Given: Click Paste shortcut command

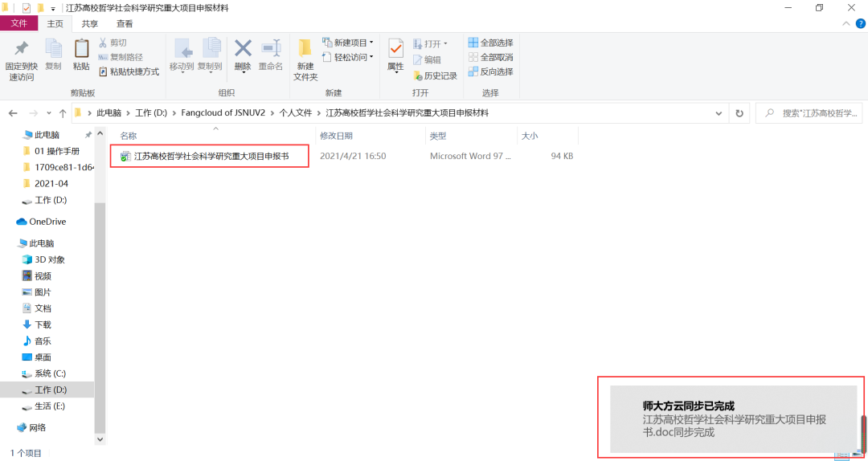Looking at the screenshot, I should (x=129, y=71).
